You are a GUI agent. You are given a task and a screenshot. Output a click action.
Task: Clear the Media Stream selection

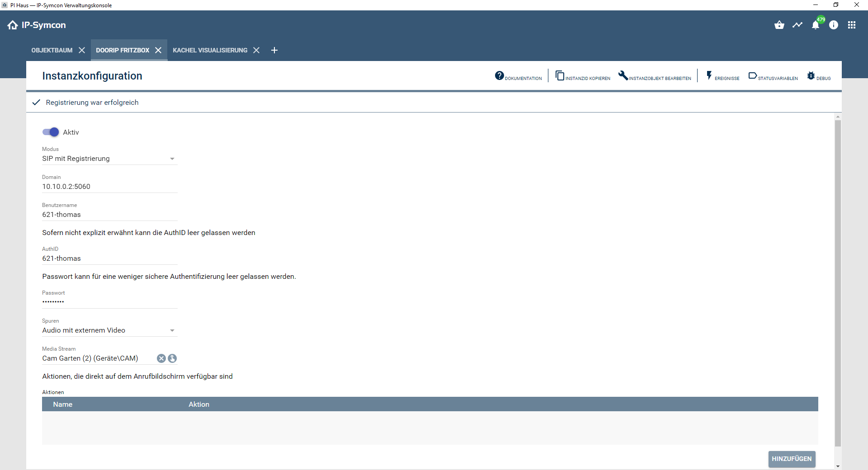click(161, 358)
